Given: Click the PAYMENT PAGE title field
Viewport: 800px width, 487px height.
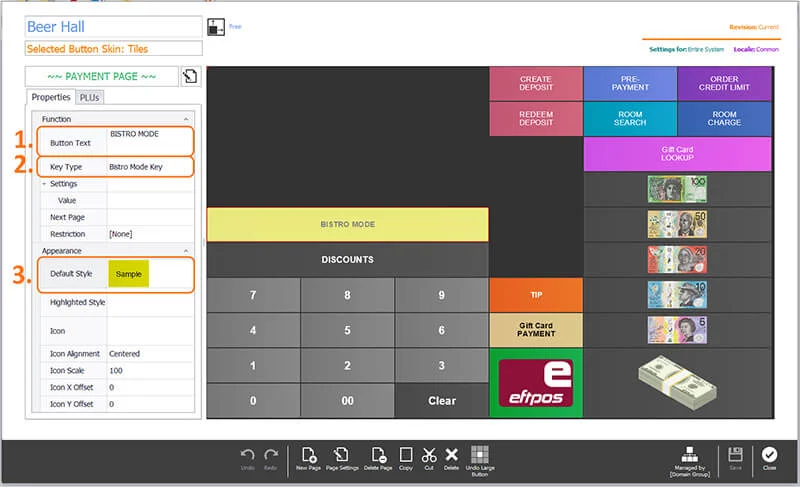Looking at the screenshot, I should (102, 76).
